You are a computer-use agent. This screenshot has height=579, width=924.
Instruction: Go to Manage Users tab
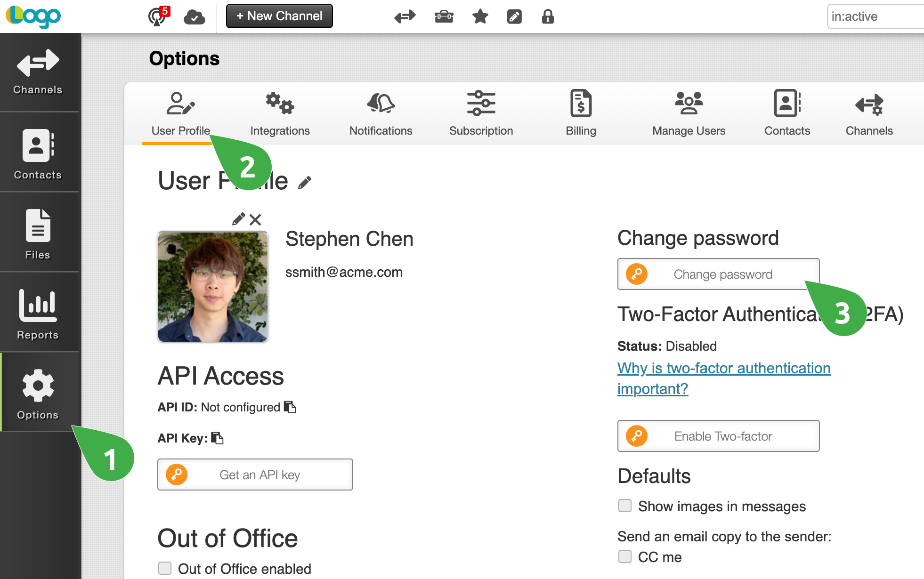pos(689,113)
